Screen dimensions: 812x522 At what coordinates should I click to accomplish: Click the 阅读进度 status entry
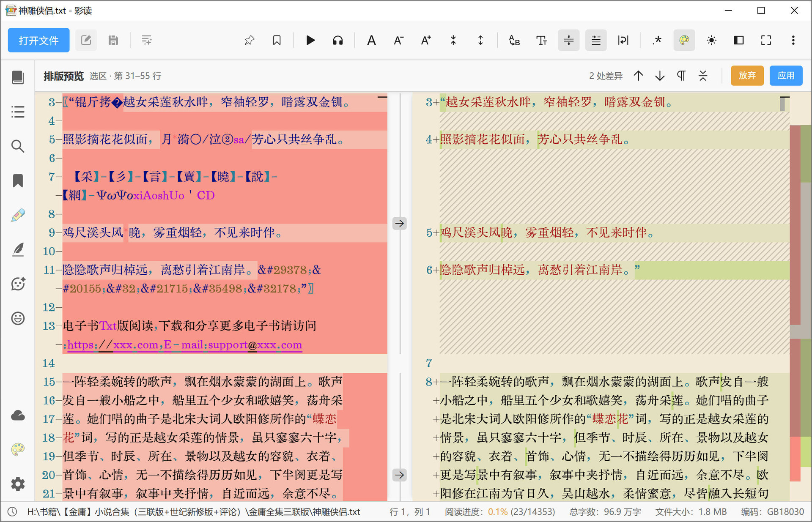point(499,512)
